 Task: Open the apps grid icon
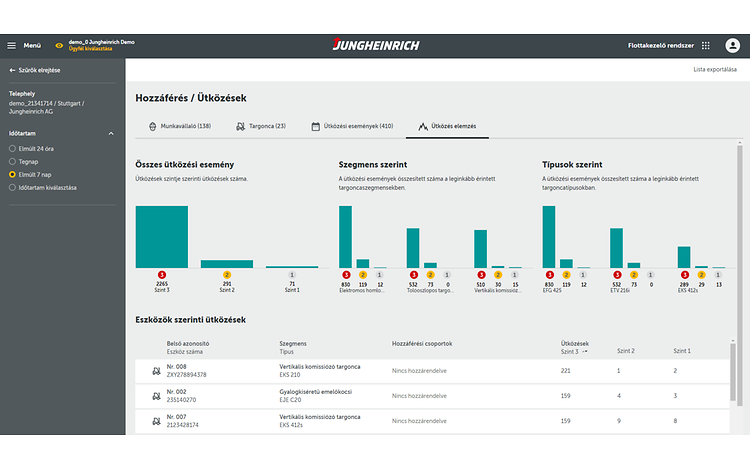pyautogui.click(x=705, y=45)
